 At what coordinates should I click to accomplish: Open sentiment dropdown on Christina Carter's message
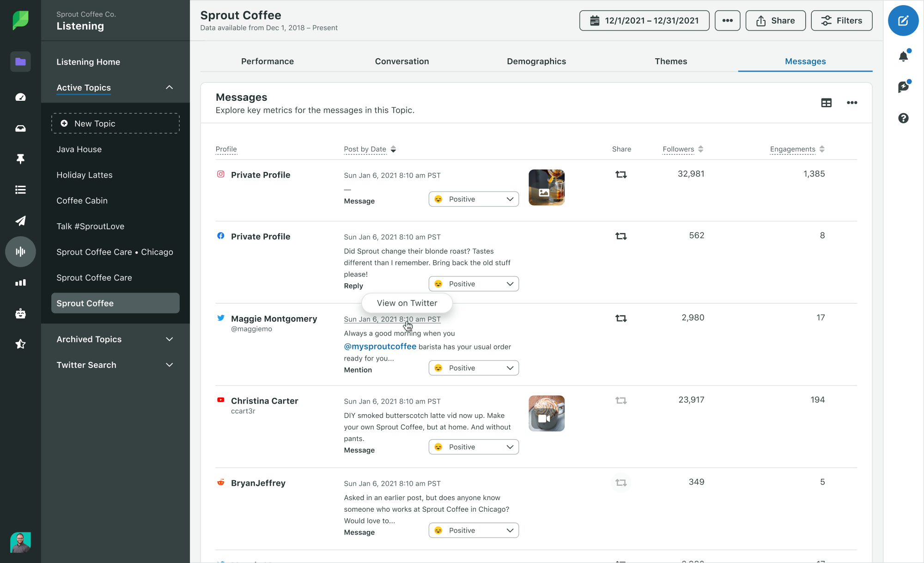pos(474,447)
